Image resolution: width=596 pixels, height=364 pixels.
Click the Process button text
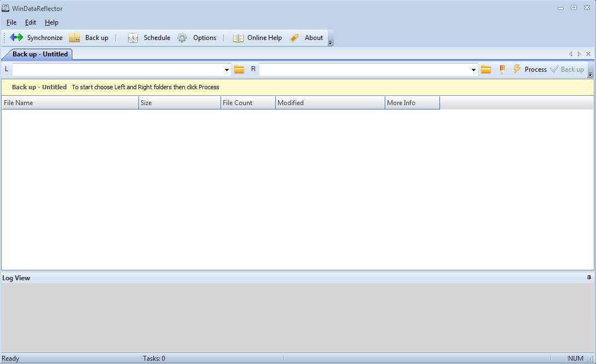click(x=536, y=70)
